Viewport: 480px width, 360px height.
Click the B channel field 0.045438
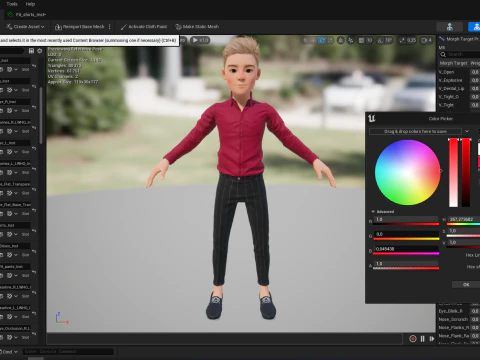[x=406, y=249]
